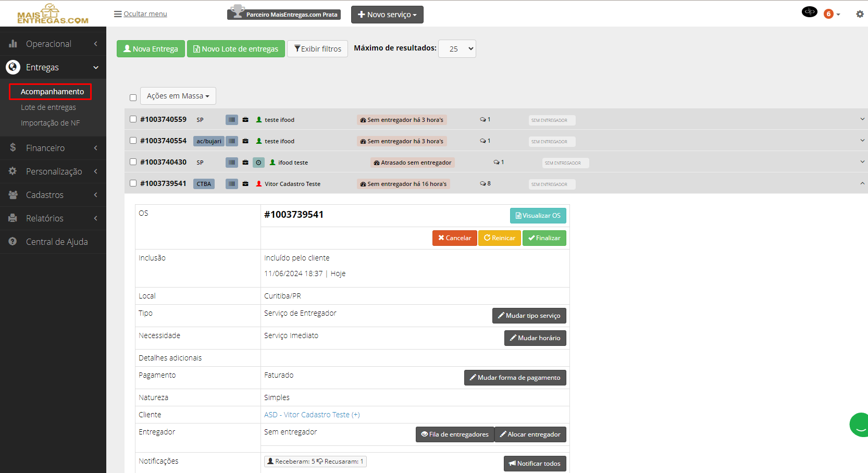Click the clock icon on order #1003740430
Screen dimensions: 868x473
point(258,163)
